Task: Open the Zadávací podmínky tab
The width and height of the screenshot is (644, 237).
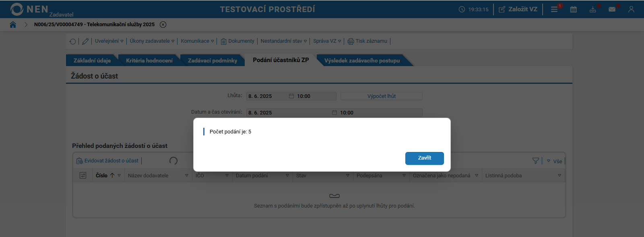Action: pyautogui.click(x=213, y=60)
